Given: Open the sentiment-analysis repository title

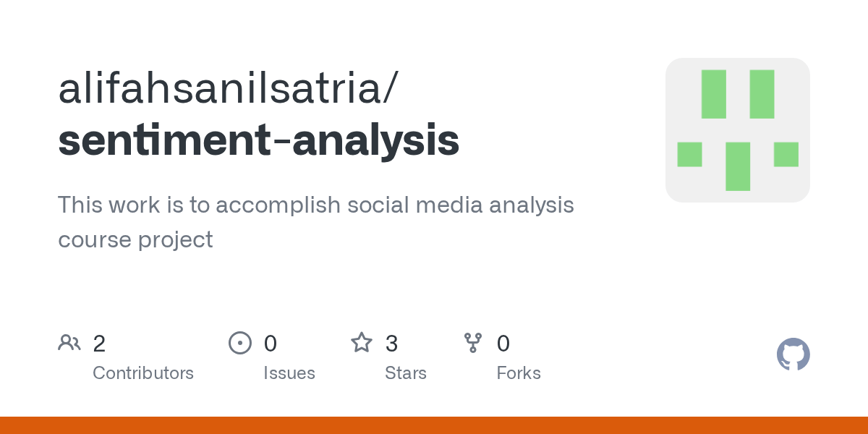Looking at the screenshot, I should [x=259, y=140].
